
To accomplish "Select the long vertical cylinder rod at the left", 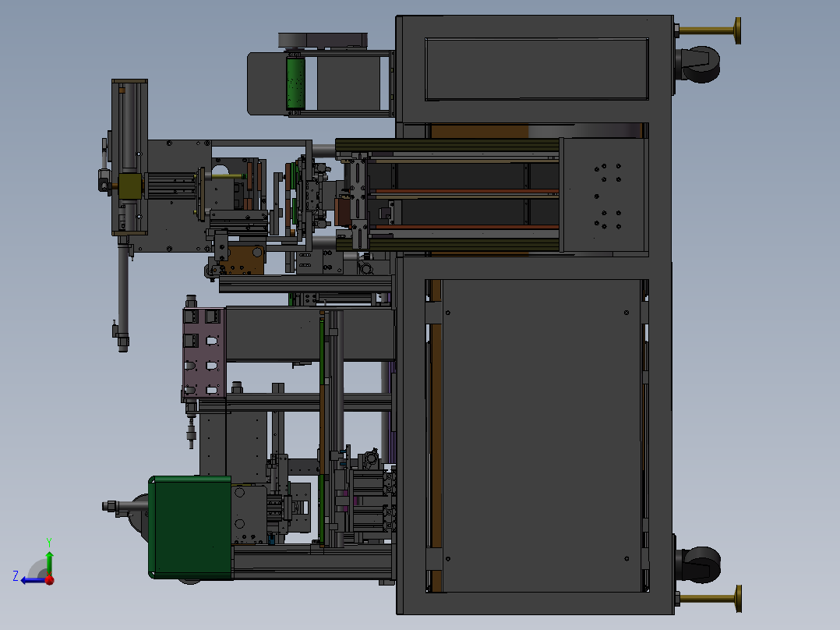I will [x=123, y=294].
